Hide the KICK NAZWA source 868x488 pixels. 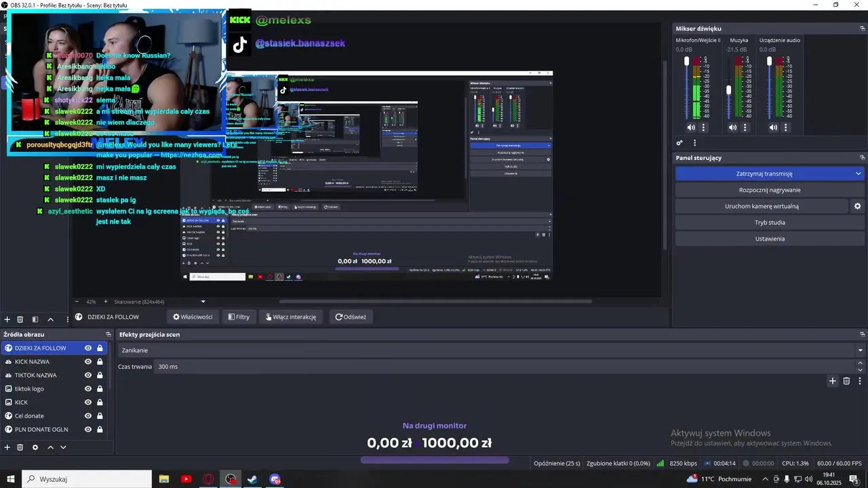[87, 361]
